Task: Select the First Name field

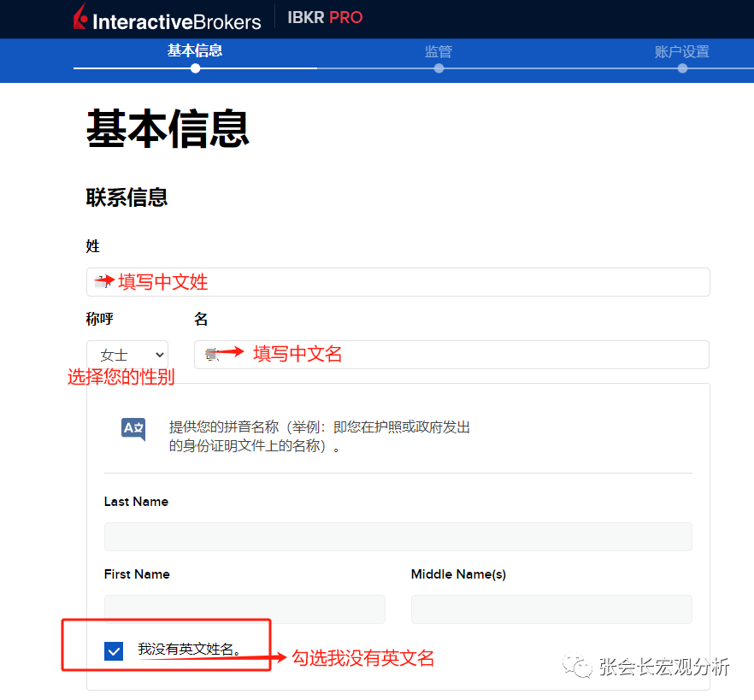Action: [244, 609]
